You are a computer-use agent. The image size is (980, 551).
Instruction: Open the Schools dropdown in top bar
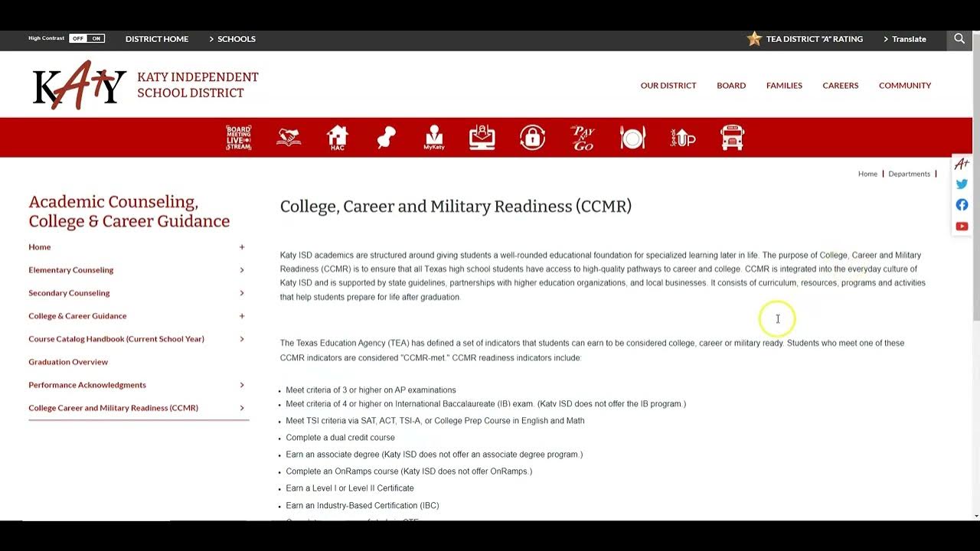pyautogui.click(x=233, y=39)
